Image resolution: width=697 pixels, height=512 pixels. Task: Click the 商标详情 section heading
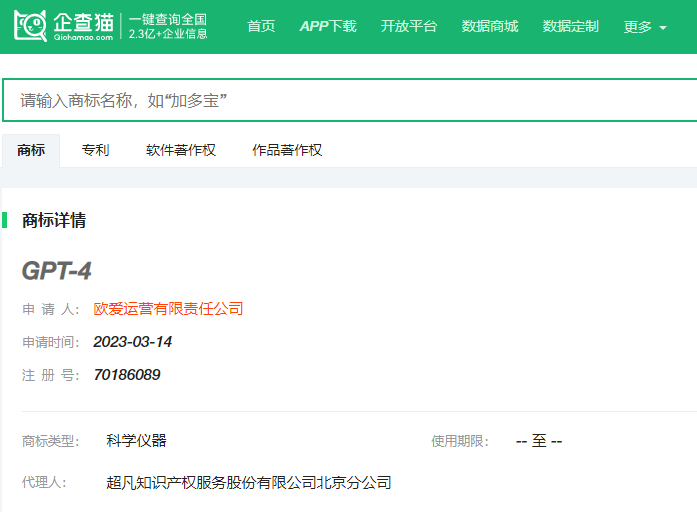(54, 220)
